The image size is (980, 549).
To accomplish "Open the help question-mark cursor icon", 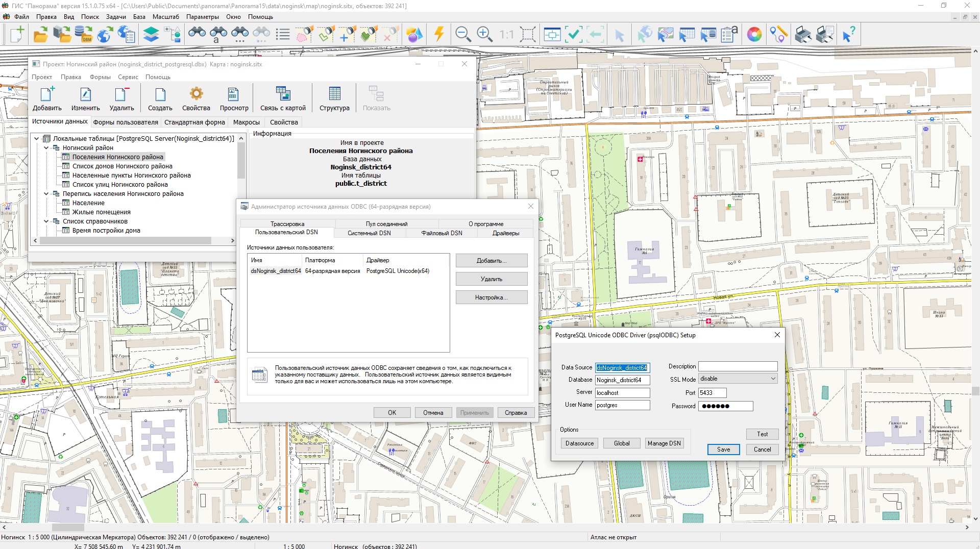I will coord(849,35).
